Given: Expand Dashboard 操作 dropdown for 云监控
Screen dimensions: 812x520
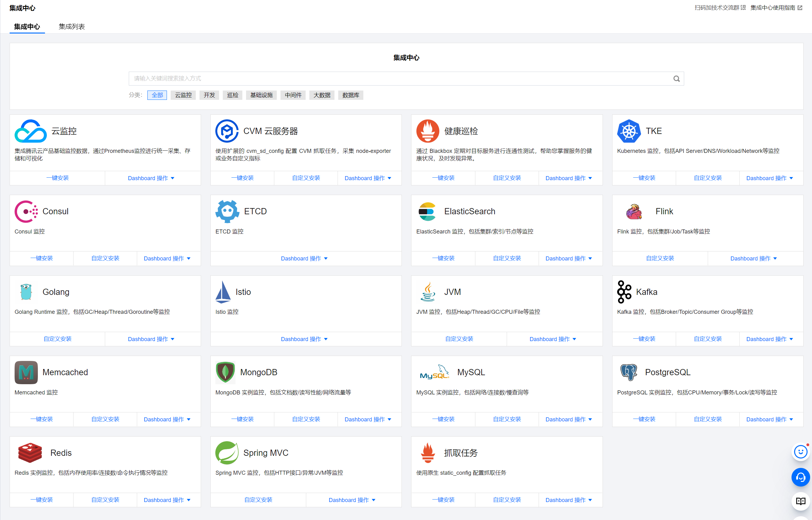Looking at the screenshot, I should click(151, 178).
